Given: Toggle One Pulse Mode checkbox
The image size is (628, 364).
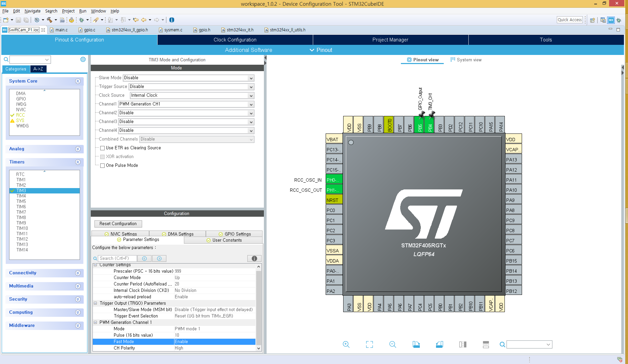Looking at the screenshot, I should click(x=102, y=165).
